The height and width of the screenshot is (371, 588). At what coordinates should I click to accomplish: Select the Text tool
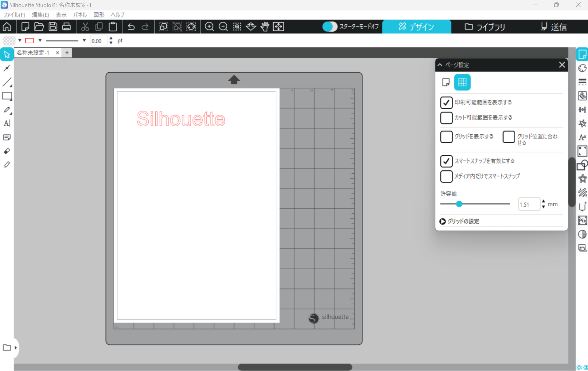click(x=7, y=123)
